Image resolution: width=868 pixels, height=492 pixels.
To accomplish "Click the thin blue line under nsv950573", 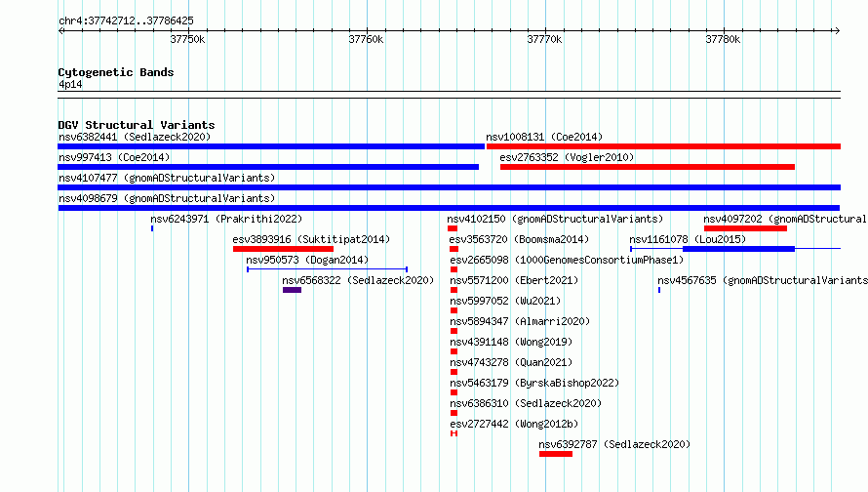I will click(327, 269).
